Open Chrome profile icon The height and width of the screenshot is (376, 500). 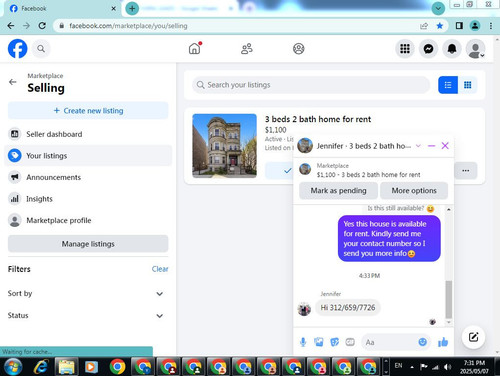tap(475, 26)
